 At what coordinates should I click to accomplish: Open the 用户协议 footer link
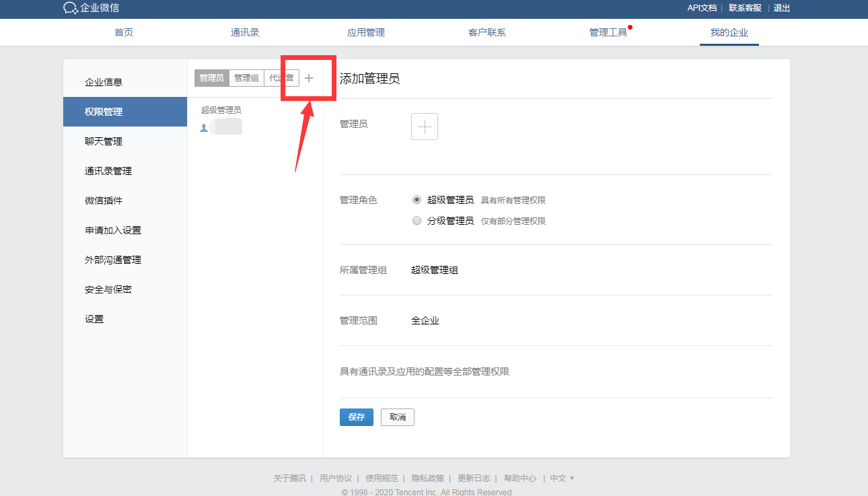click(x=336, y=479)
